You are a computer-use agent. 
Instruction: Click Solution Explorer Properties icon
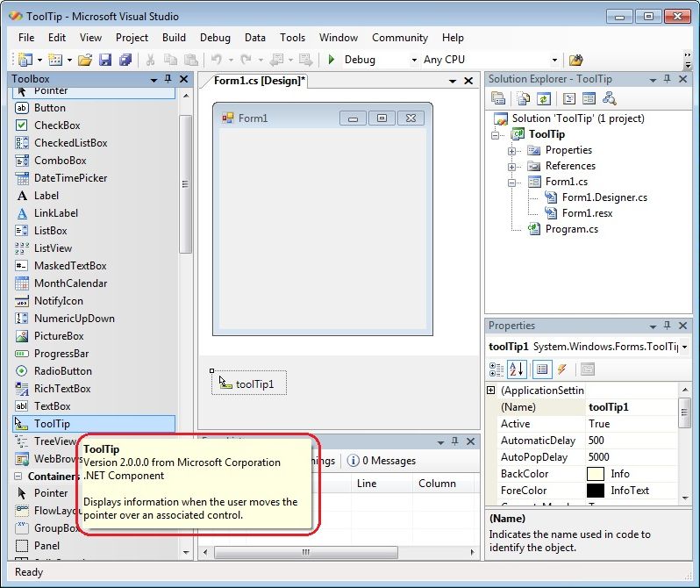click(x=497, y=98)
